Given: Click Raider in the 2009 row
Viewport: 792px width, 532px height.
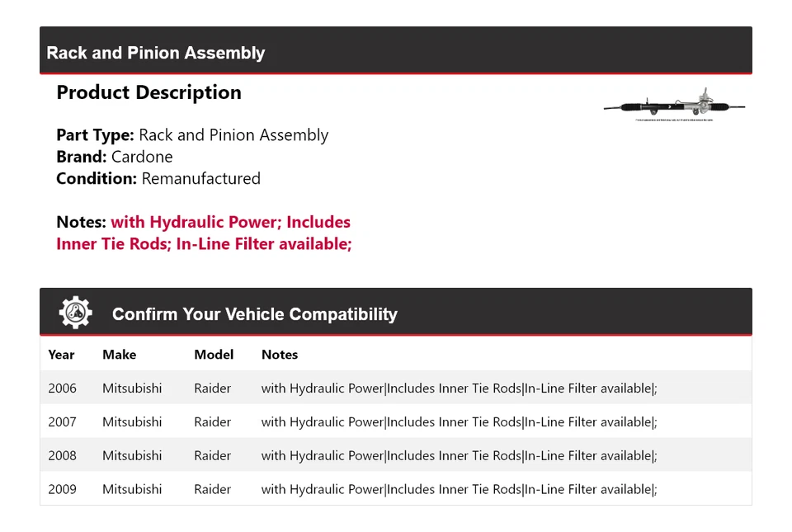Looking at the screenshot, I should 212,489.
